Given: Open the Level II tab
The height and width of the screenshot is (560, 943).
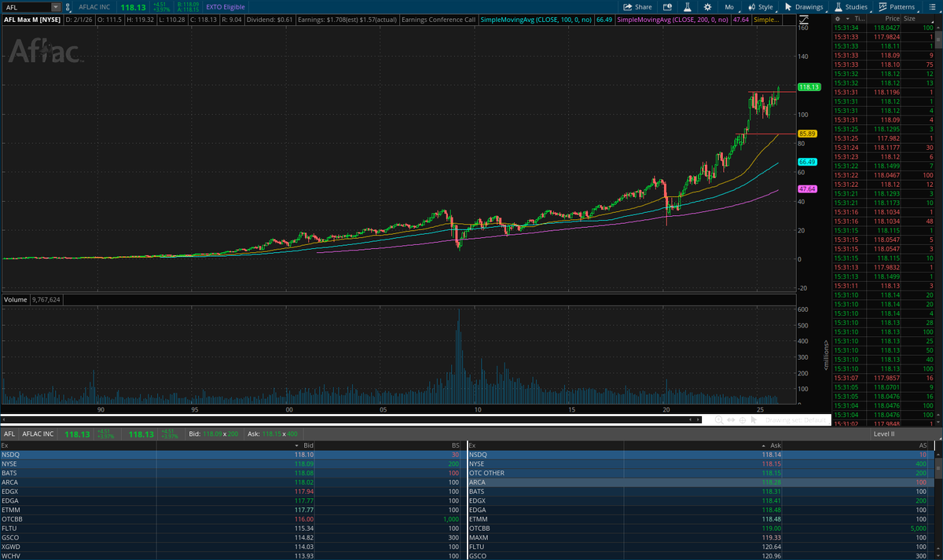Looking at the screenshot, I should point(883,434).
